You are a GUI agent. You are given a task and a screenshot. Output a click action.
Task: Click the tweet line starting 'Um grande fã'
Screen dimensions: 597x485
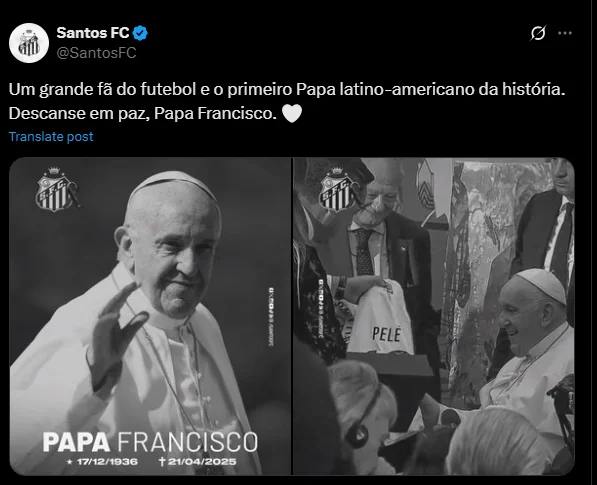click(287, 89)
